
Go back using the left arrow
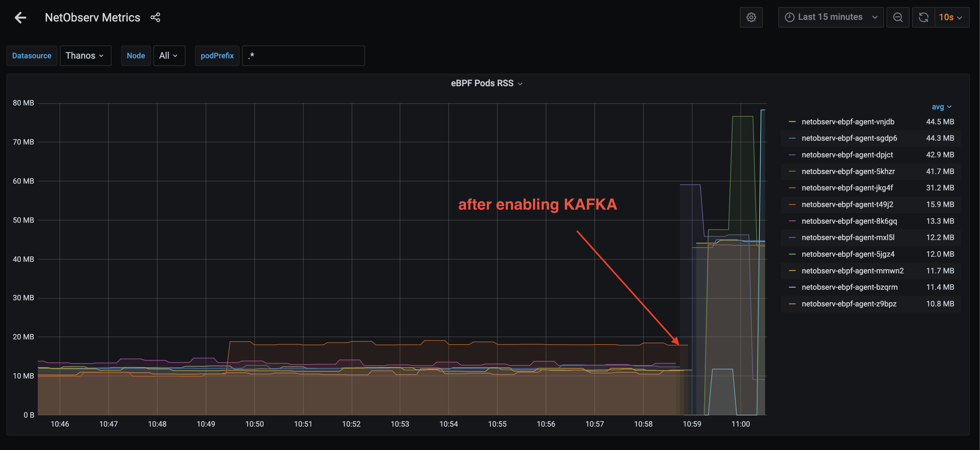click(x=20, y=18)
